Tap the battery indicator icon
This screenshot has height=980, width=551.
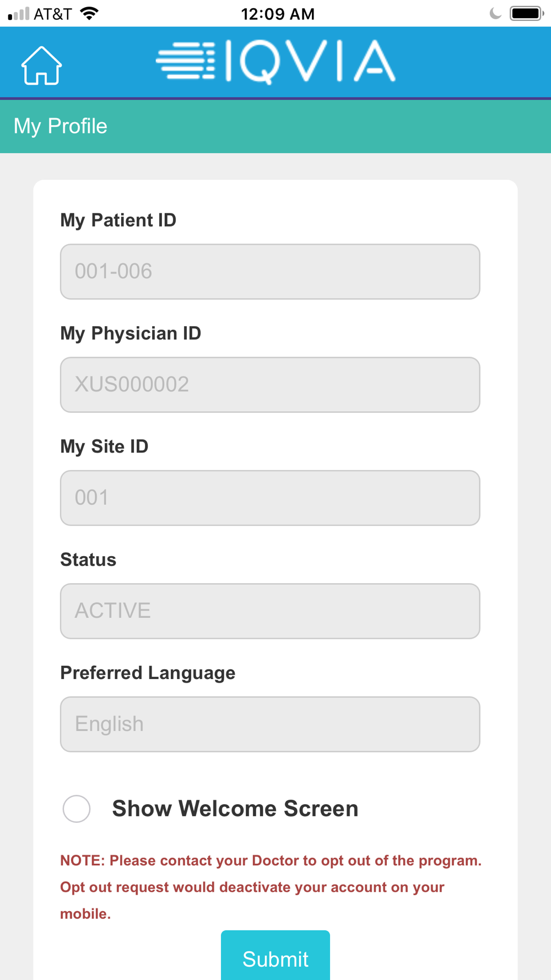click(x=526, y=13)
